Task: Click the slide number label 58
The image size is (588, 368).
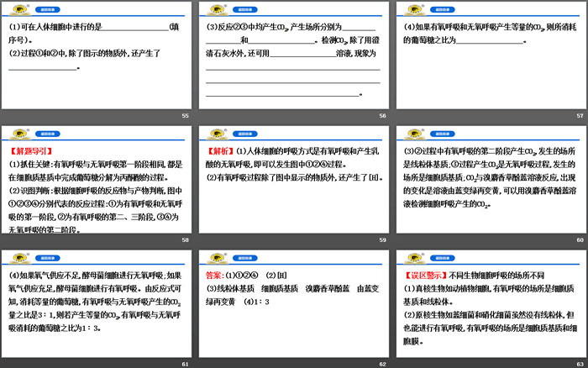Action: click(x=186, y=239)
